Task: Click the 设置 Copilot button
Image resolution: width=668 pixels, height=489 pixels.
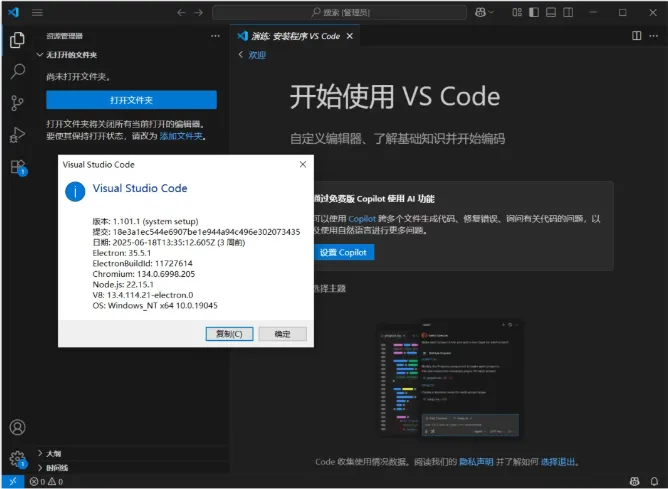Action: pyautogui.click(x=343, y=252)
